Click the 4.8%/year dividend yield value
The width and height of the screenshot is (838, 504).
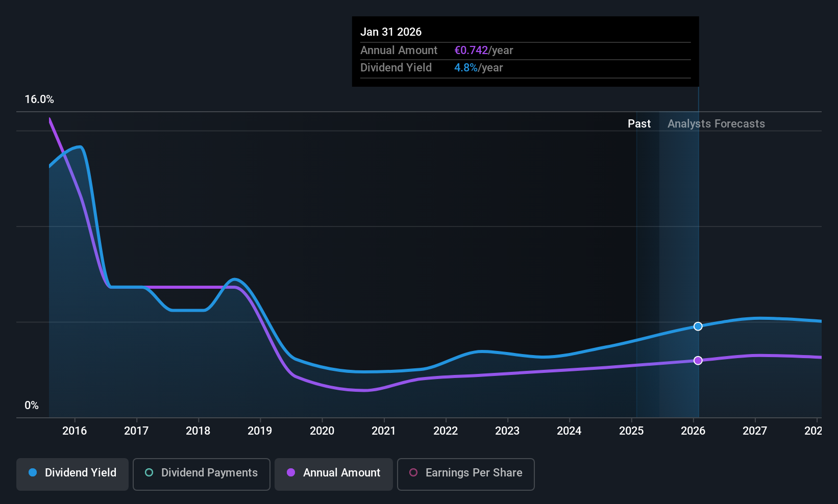478,68
